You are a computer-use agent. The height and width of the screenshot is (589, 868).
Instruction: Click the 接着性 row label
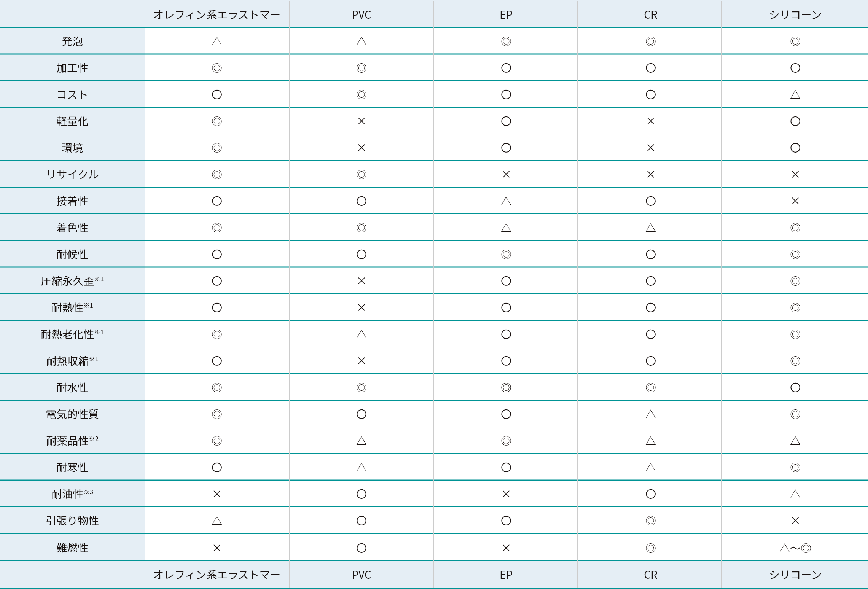(72, 201)
